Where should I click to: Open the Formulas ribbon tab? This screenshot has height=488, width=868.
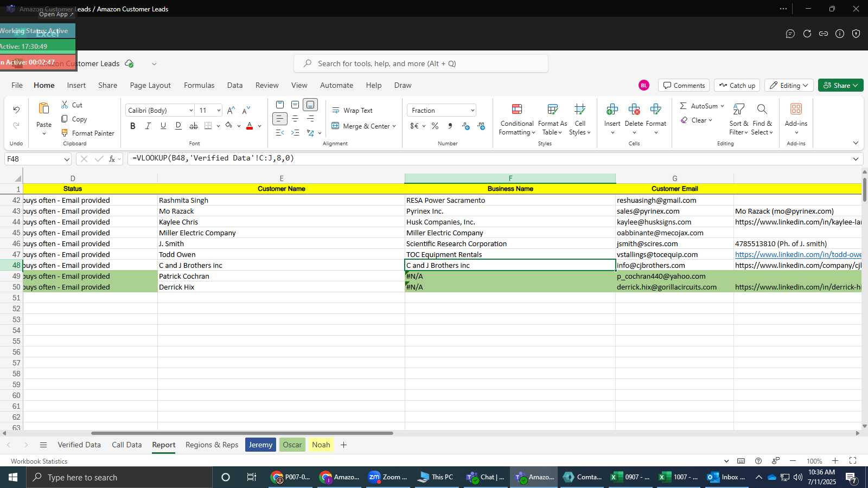pos(199,85)
